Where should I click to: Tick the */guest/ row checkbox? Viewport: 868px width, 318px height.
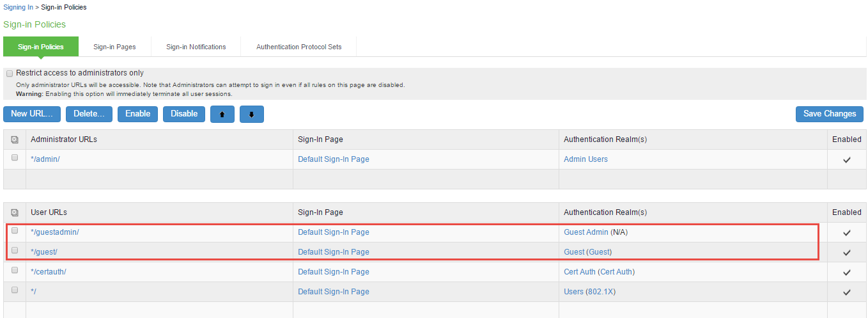click(15, 251)
